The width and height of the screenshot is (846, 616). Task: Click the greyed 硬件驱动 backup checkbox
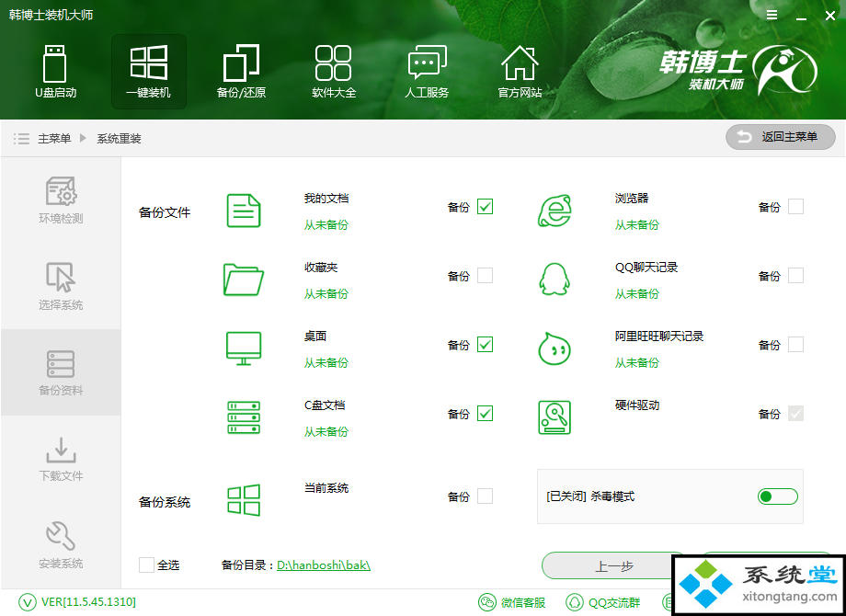pyautogui.click(x=795, y=414)
